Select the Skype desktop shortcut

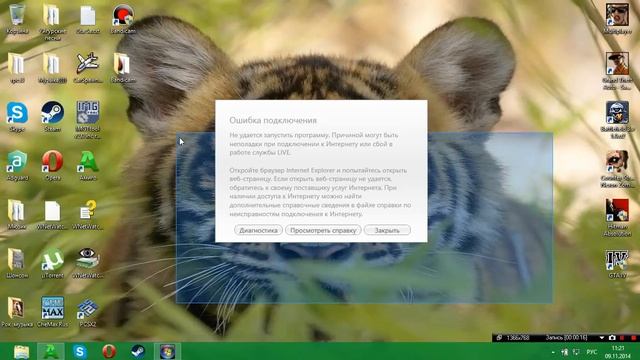pos(17,117)
